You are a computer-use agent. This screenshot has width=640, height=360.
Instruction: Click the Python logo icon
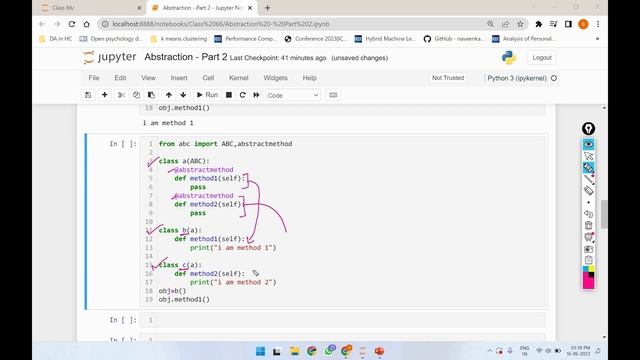(x=509, y=58)
